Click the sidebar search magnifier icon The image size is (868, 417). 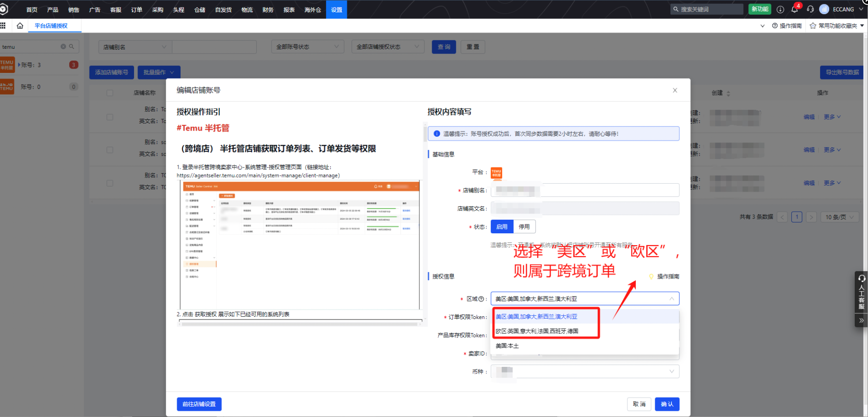[72, 46]
